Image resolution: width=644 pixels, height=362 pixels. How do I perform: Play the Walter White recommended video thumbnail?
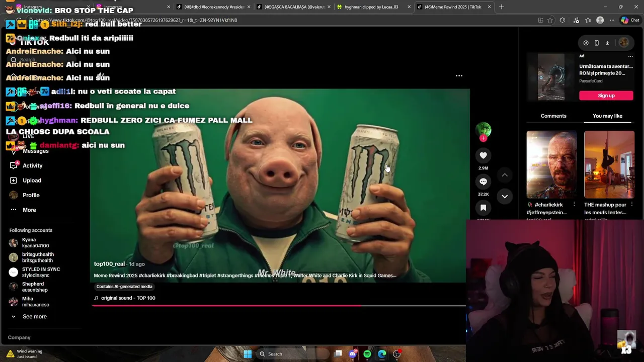click(551, 165)
